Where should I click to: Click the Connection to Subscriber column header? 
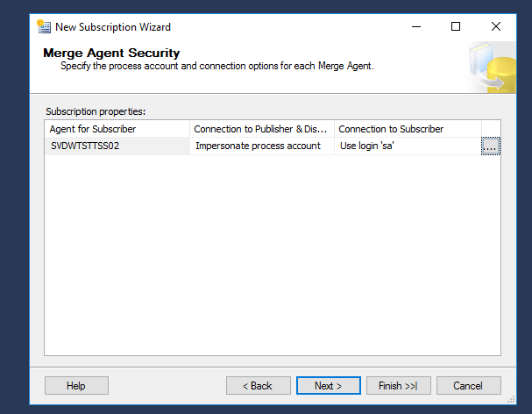pyautogui.click(x=408, y=129)
